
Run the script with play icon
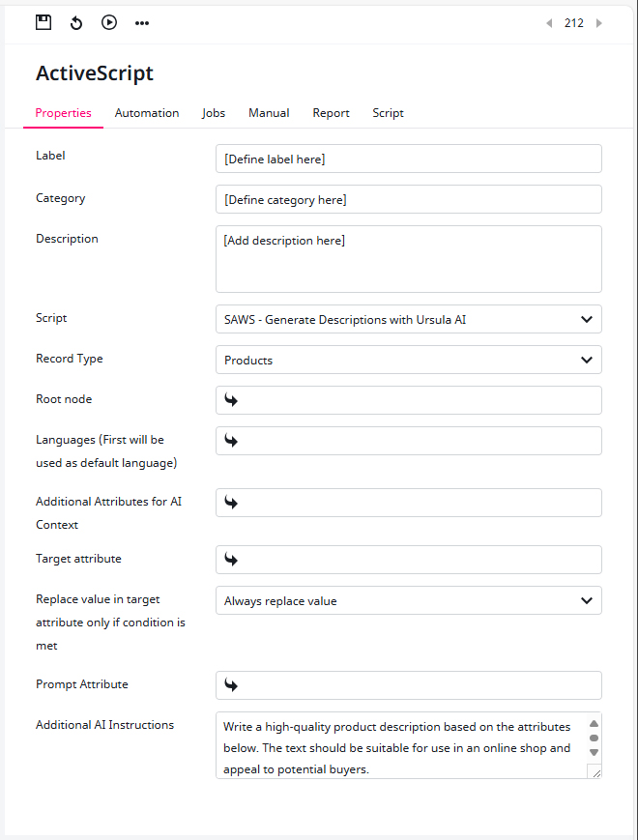click(109, 22)
